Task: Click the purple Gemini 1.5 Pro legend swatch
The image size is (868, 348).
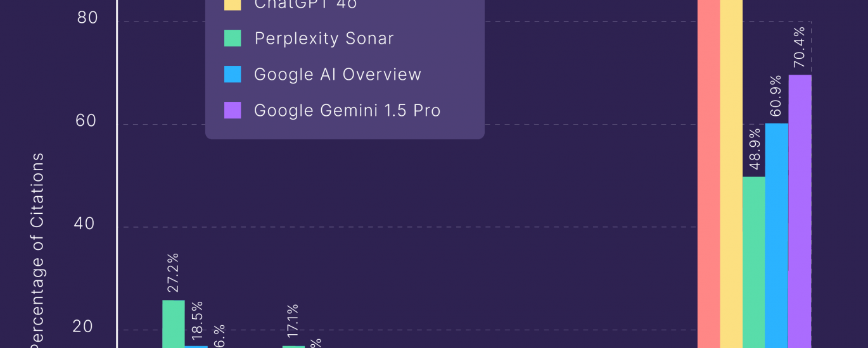Action: tap(233, 110)
